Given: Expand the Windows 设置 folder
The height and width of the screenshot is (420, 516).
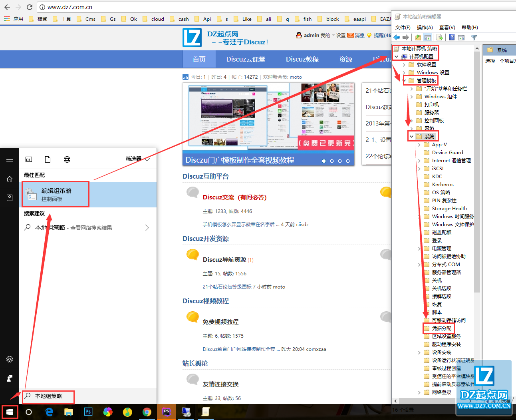Looking at the screenshot, I should [x=404, y=72].
